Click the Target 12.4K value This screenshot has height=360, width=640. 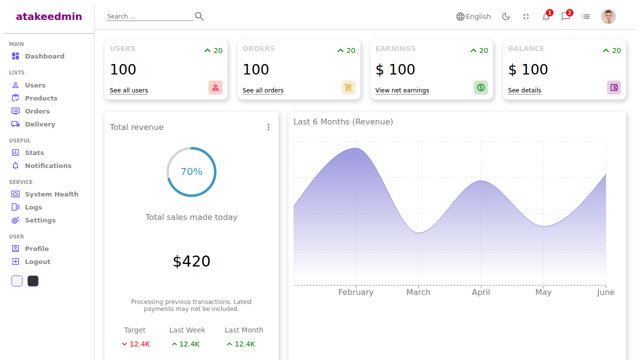pyautogui.click(x=136, y=344)
